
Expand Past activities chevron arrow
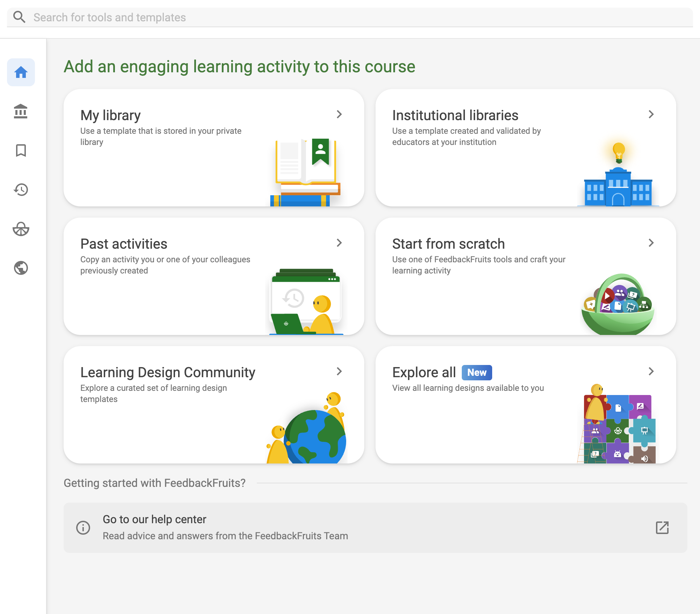click(339, 243)
